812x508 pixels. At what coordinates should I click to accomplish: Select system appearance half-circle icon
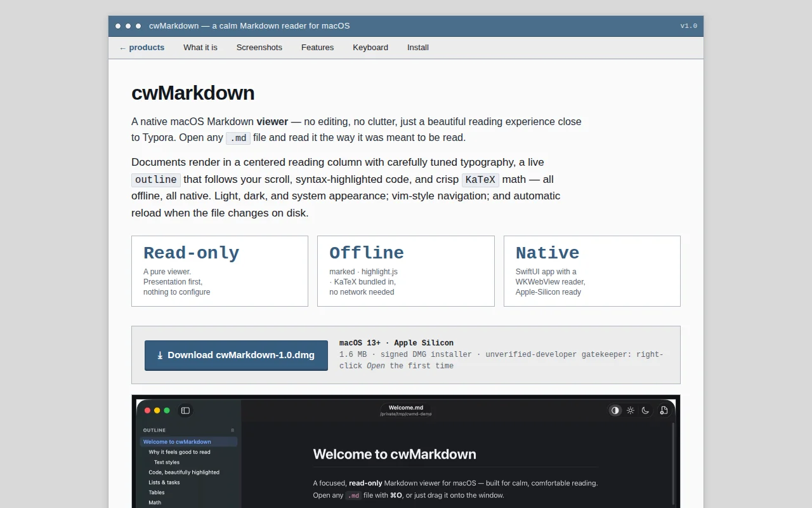coord(615,410)
